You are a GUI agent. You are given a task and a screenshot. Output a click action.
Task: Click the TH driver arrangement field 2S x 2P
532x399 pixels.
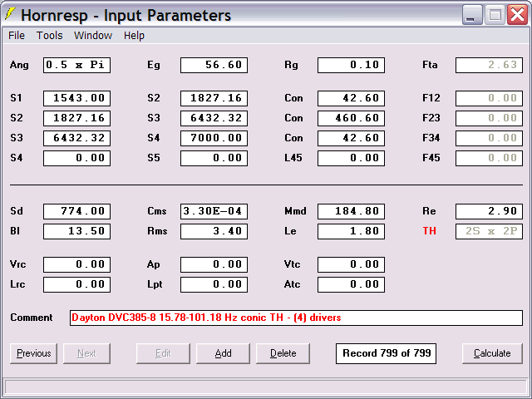pos(489,231)
